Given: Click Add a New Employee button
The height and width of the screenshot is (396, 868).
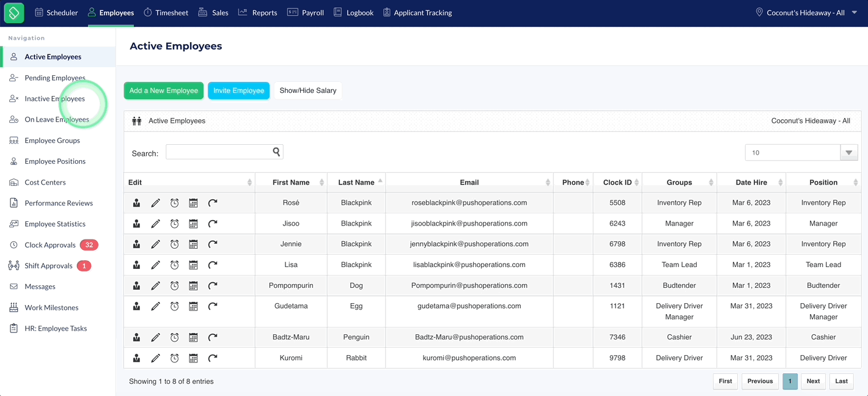Looking at the screenshot, I should 164,90.
